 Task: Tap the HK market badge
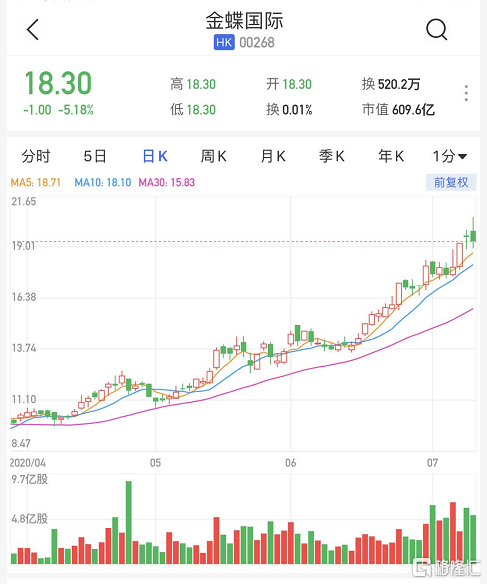[x=224, y=42]
